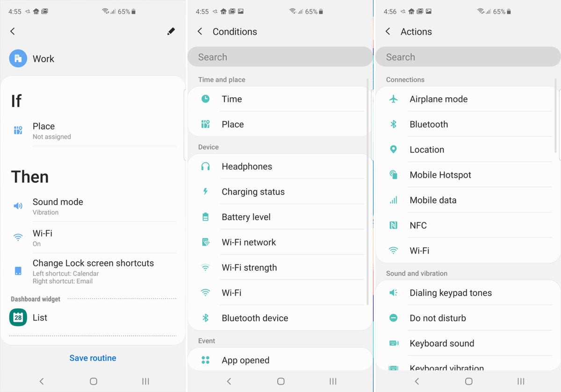Pick the Wi-Fi strength condition
This screenshot has width=561, height=392.
point(280,267)
